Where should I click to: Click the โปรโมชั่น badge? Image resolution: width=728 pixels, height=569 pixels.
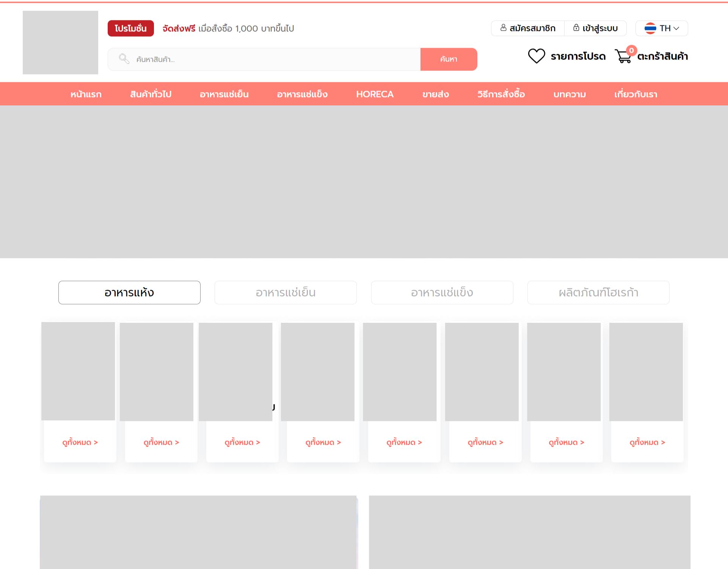131,28
